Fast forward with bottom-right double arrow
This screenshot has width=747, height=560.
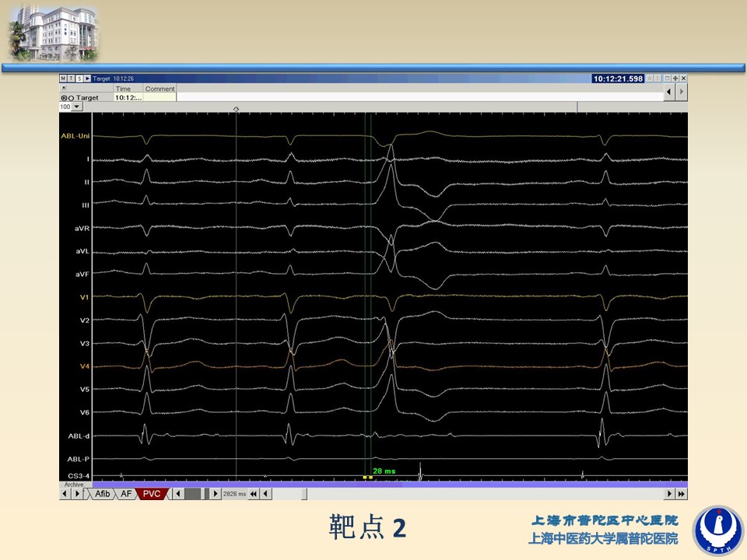pyautogui.click(x=682, y=494)
